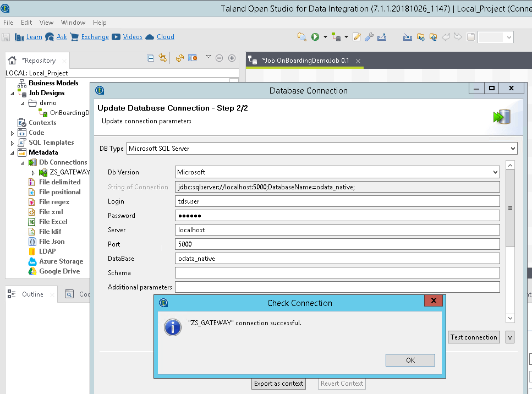Open the Repository view menu triangle
This screenshot has width=532, height=394.
(x=209, y=57)
